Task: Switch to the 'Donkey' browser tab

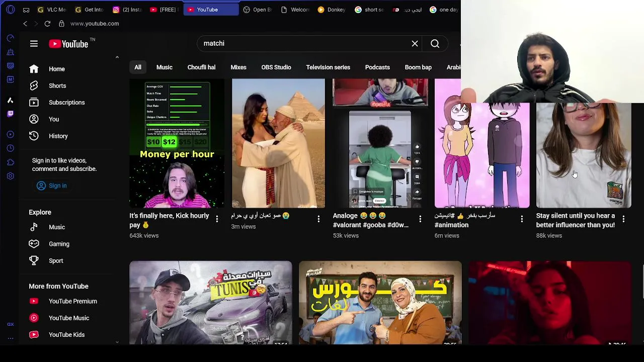Action: pos(332,10)
